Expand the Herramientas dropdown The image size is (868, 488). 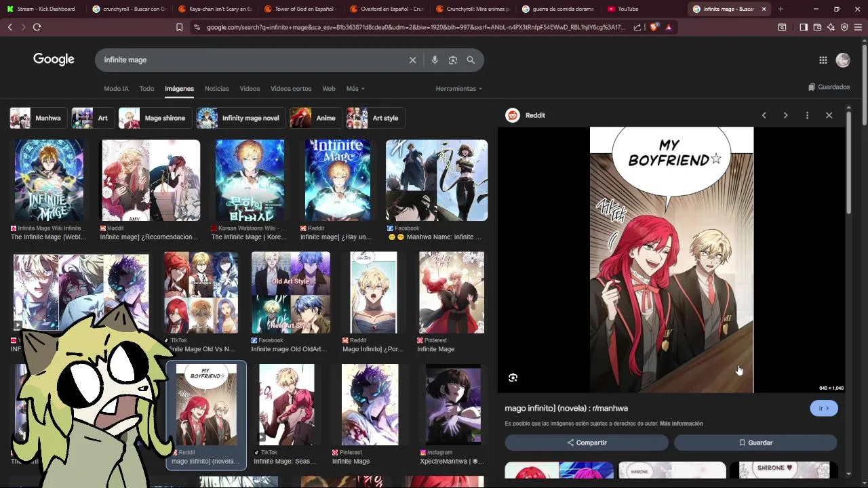pos(459,89)
